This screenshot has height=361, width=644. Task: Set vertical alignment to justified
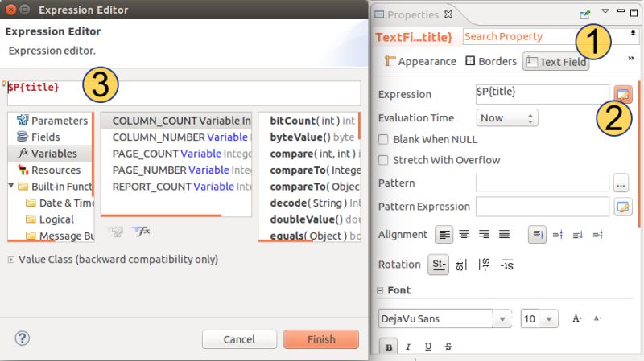[x=597, y=234]
